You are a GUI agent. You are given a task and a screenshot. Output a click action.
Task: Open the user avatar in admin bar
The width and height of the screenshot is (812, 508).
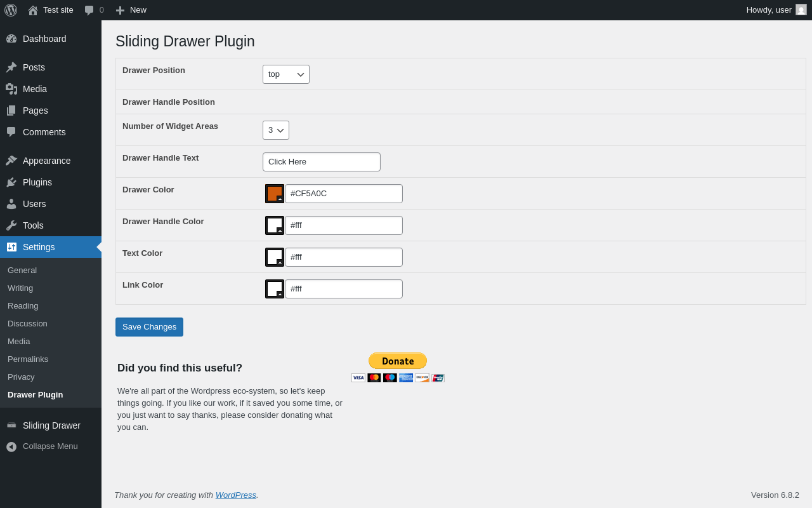(801, 10)
